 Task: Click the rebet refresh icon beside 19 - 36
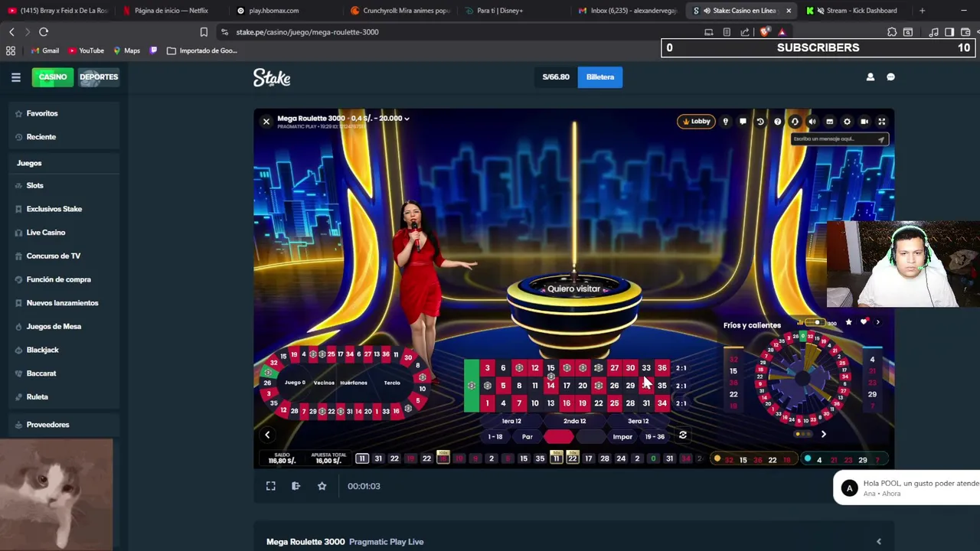(x=683, y=435)
